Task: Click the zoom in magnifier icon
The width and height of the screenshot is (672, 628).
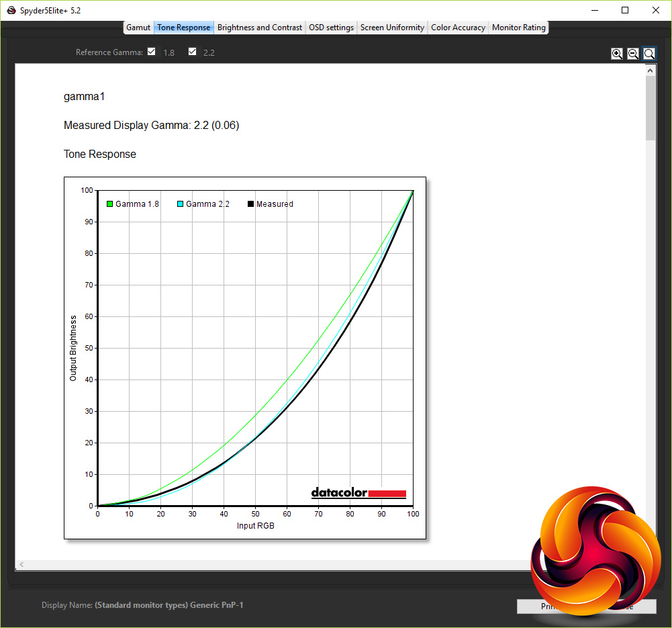Action: tap(617, 54)
